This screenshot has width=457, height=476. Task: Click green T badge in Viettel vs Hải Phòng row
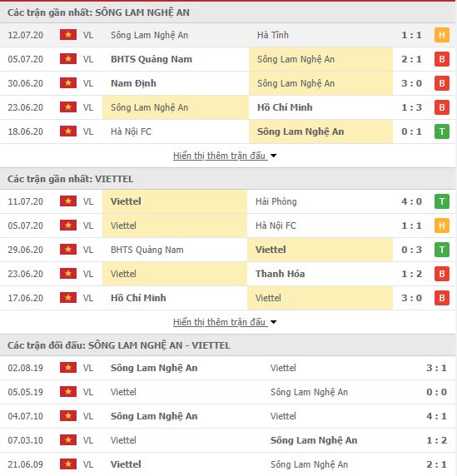tap(442, 201)
